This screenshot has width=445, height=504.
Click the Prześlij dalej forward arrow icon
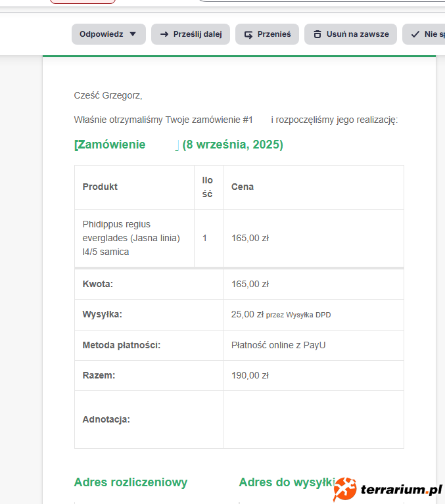164,34
